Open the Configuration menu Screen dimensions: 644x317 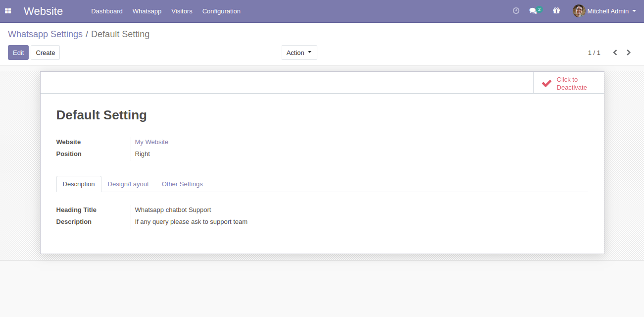221,11
